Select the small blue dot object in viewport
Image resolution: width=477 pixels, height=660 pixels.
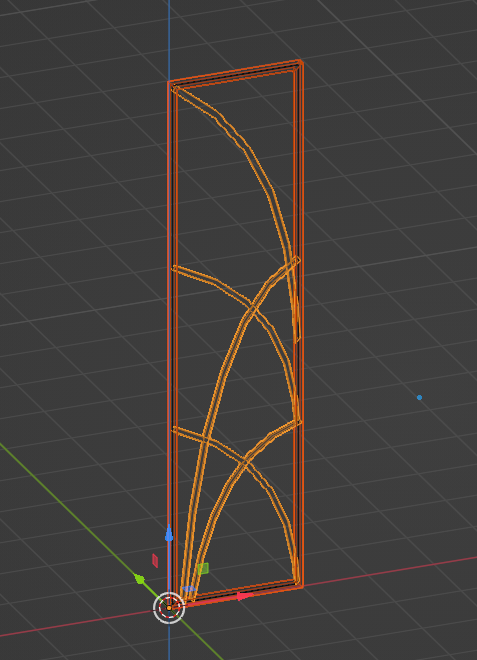point(419,397)
